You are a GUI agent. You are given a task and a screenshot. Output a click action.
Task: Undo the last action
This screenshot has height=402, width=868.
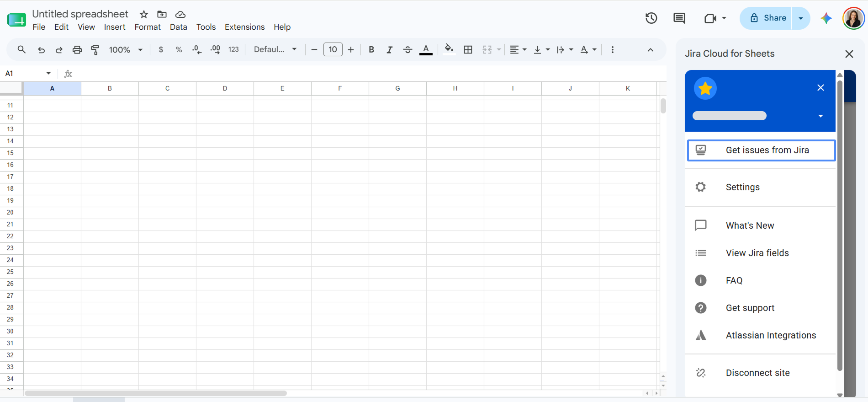(41, 50)
